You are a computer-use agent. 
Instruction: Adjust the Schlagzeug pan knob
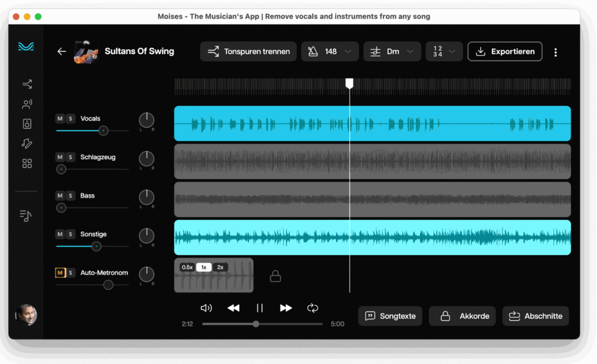146,158
